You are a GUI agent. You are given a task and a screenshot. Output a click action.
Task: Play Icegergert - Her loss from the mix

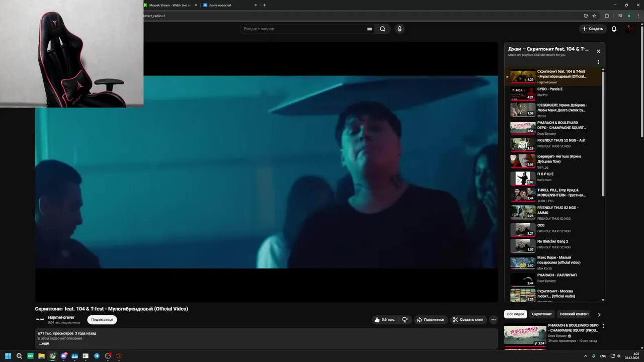click(x=553, y=161)
